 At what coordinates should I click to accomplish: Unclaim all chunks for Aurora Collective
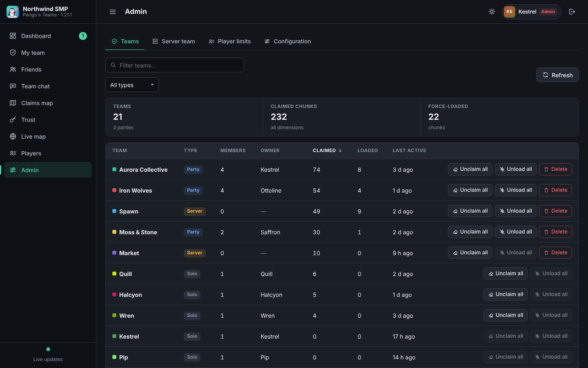[470, 169]
